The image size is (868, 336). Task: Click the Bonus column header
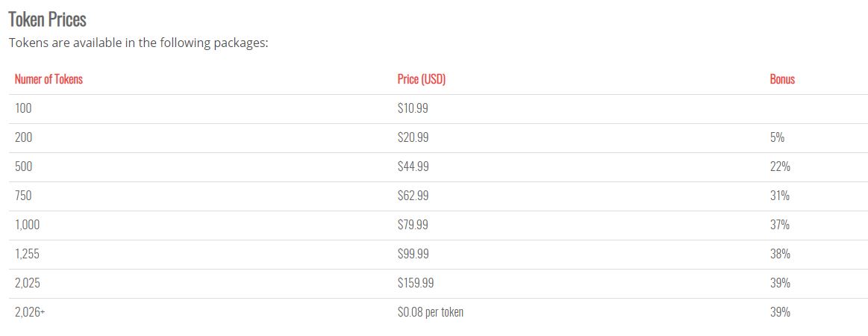point(782,79)
